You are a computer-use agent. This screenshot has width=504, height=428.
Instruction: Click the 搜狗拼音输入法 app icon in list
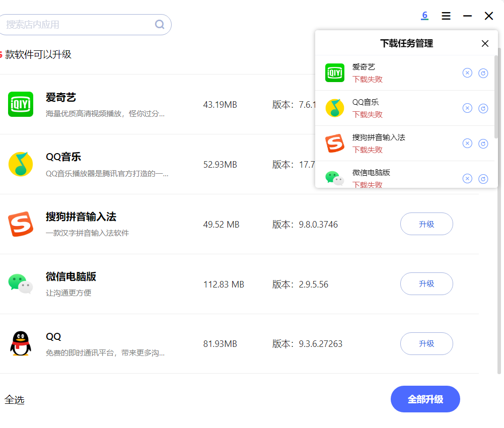(21, 224)
